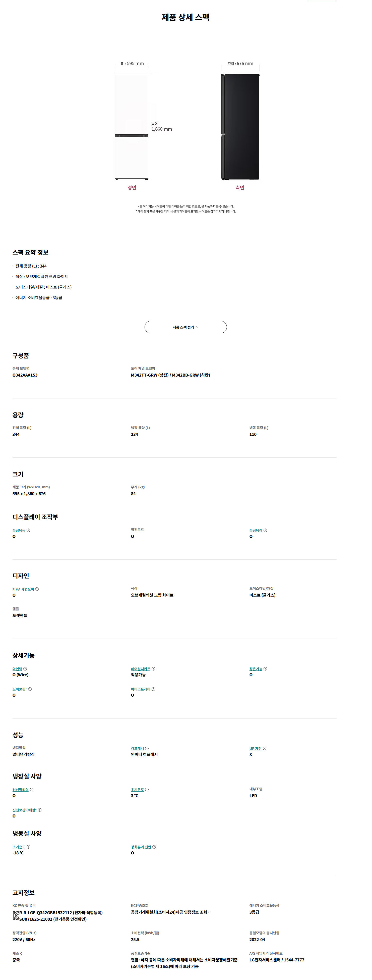Image resolution: width=372 pixels, height=980 pixels.
Task: Open tooltip icon next to 페어설치키트
Action: pyautogui.click(x=153, y=669)
